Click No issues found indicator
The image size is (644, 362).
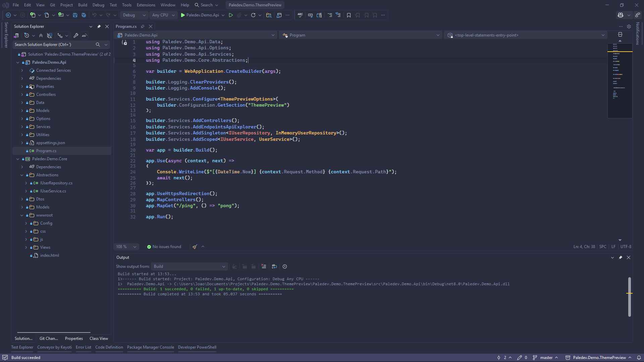(x=164, y=247)
